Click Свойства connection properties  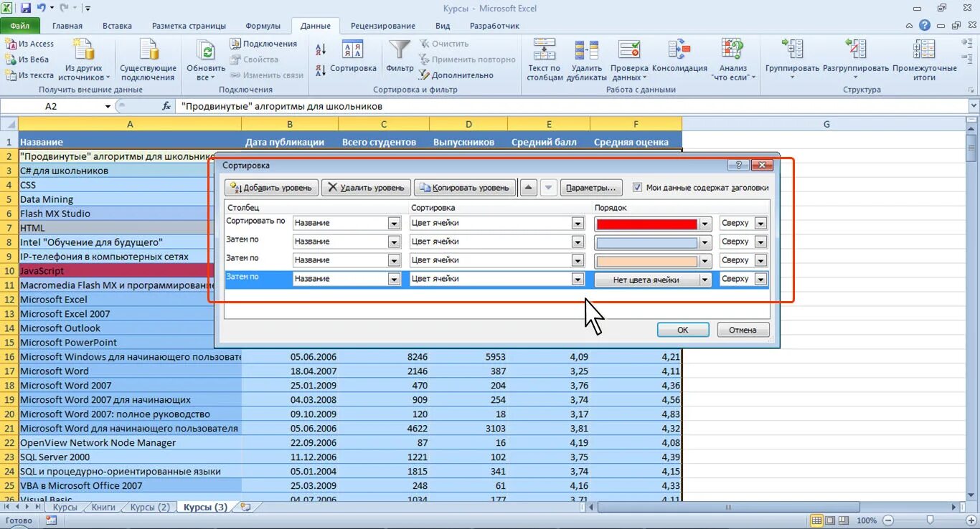(x=254, y=59)
